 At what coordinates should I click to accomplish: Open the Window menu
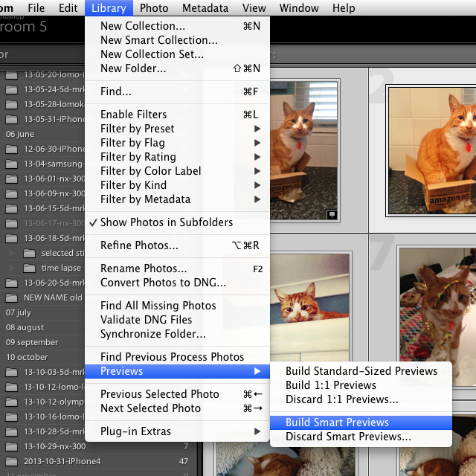299,8
